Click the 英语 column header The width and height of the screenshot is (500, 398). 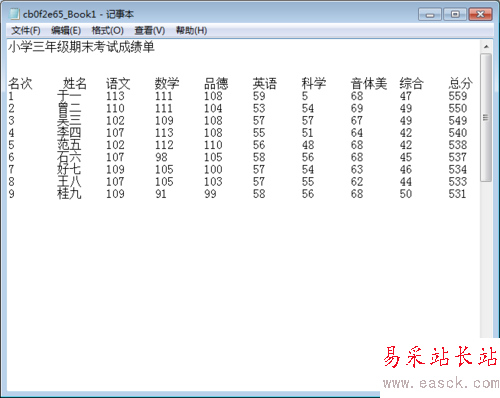[265, 84]
